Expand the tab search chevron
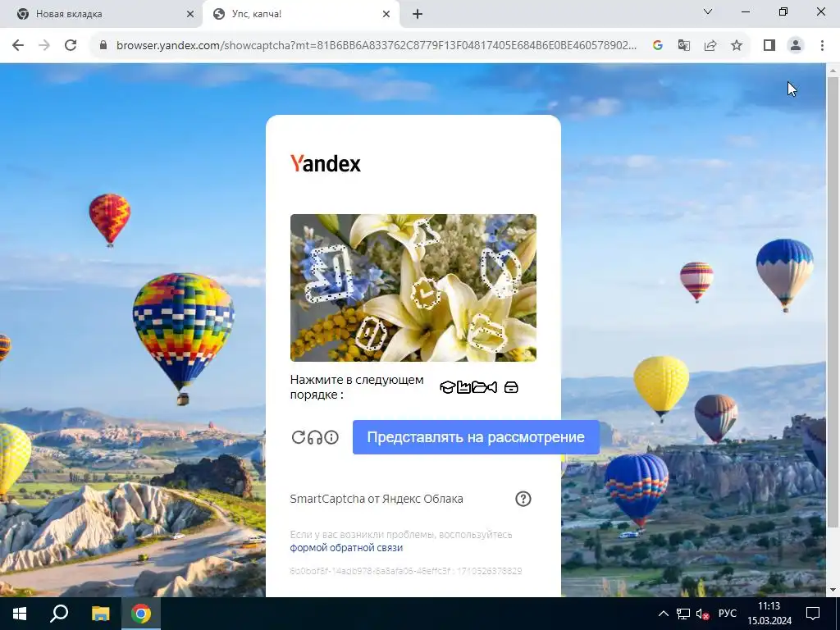This screenshot has height=630, width=840. point(708,11)
